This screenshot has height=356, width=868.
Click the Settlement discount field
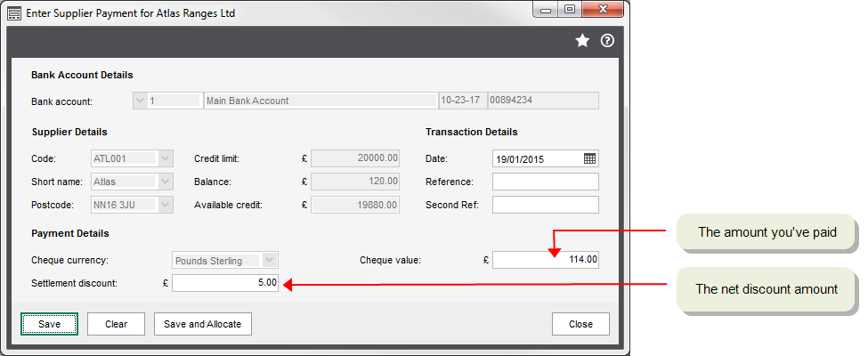pos(226,283)
